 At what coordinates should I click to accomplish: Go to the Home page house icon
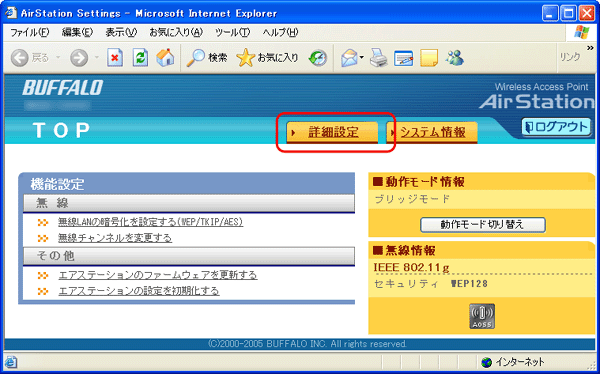(x=165, y=58)
